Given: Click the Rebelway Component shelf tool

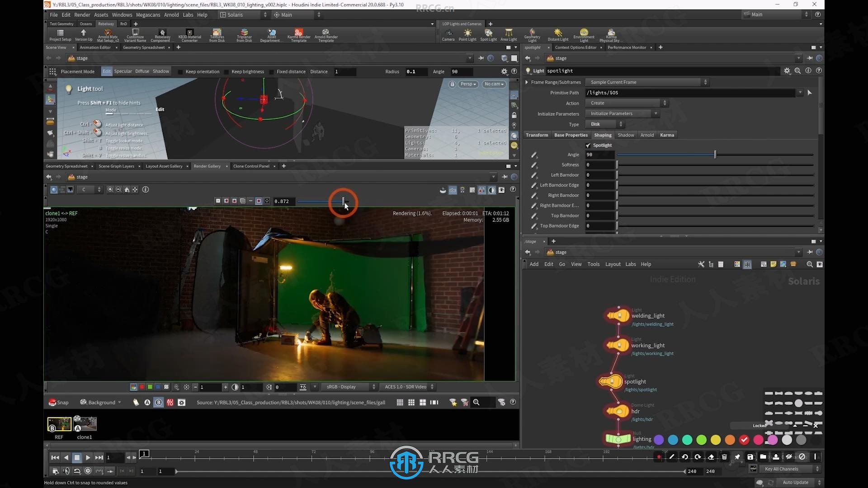Looking at the screenshot, I should (162, 35).
